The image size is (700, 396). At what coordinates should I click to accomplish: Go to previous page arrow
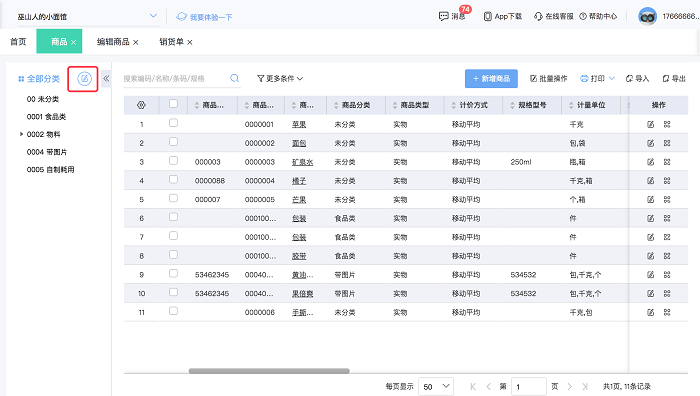[x=488, y=387]
